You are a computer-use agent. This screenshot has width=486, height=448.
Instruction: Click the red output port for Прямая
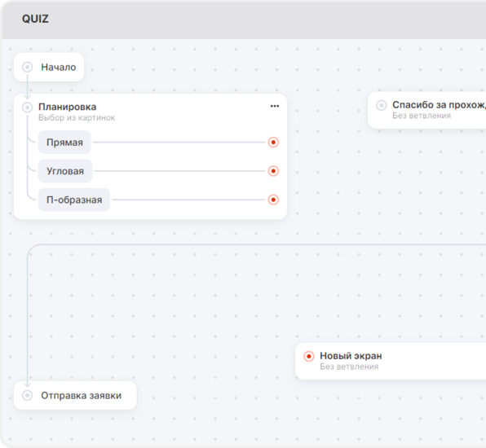tap(273, 143)
